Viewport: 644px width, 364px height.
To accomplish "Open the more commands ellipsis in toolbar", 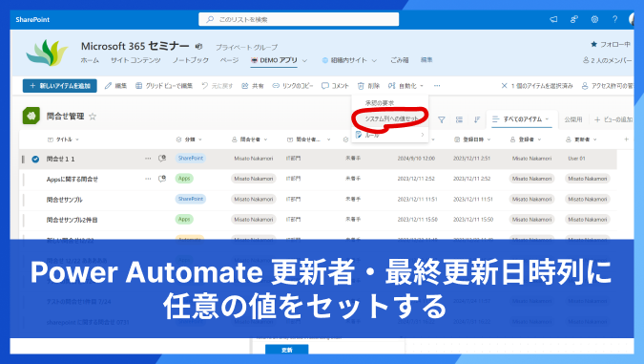I will tap(437, 86).
